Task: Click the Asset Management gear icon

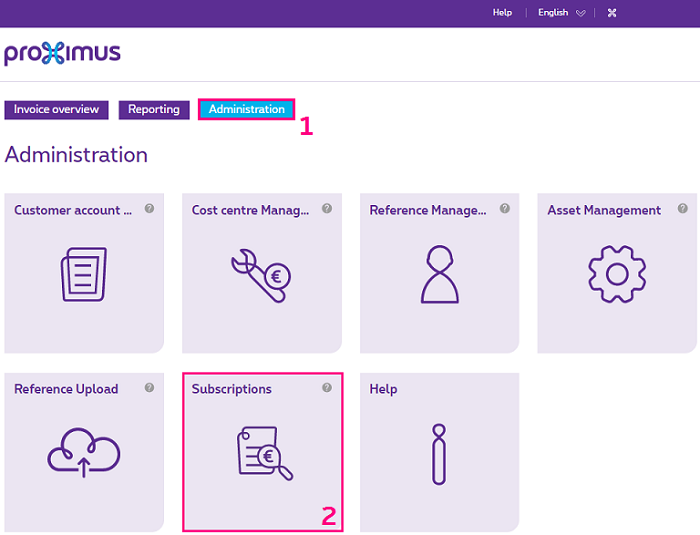Action: pyautogui.click(x=617, y=274)
